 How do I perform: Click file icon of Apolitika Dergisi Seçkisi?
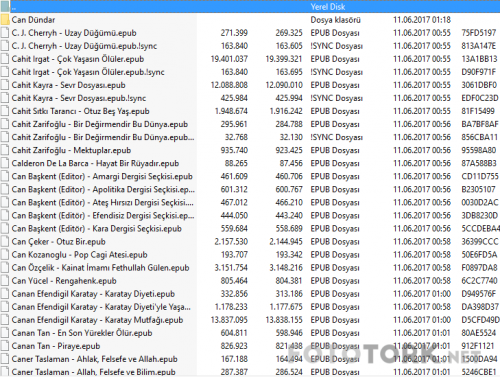pyautogui.click(x=5, y=189)
